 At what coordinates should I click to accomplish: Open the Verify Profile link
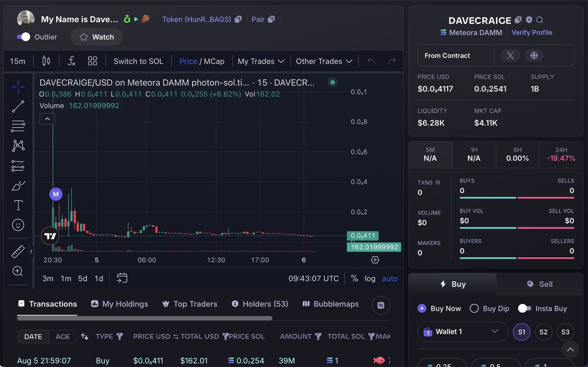click(532, 32)
